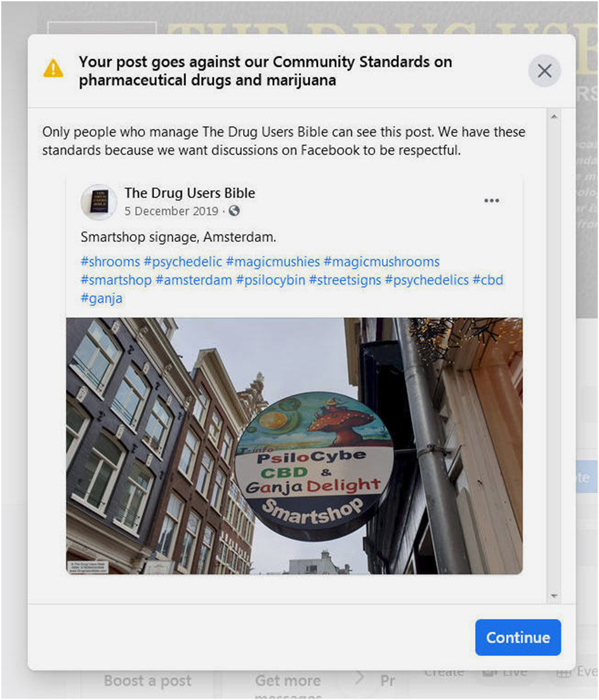Open the #ganja hashtag
The height and width of the screenshot is (700, 599).
[x=102, y=298]
